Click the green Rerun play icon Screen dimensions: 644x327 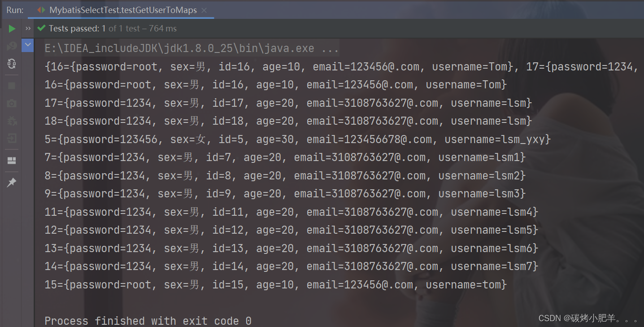click(12, 29)
